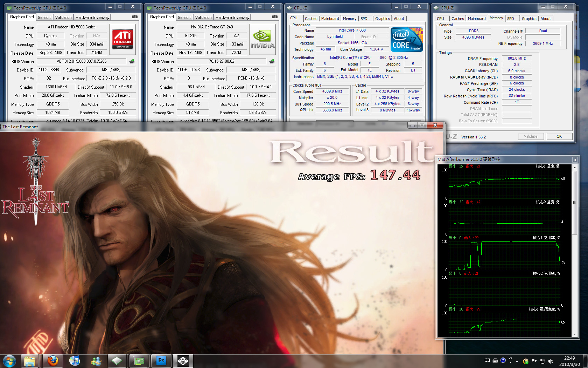Click the NB Frequency 3609.1 MHz value
The height and width of the screenshot is (368, 588).
pyautogui.click(x=543, y=43)
